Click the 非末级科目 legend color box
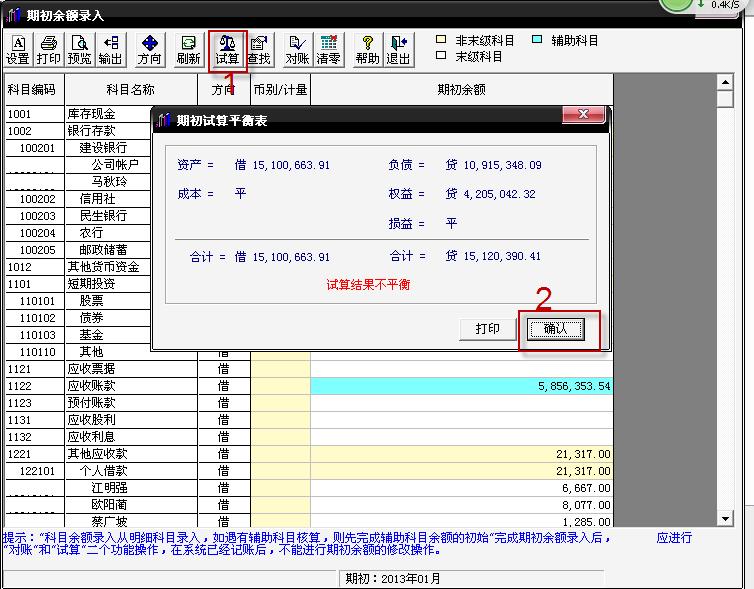 (x=441, y=39)
